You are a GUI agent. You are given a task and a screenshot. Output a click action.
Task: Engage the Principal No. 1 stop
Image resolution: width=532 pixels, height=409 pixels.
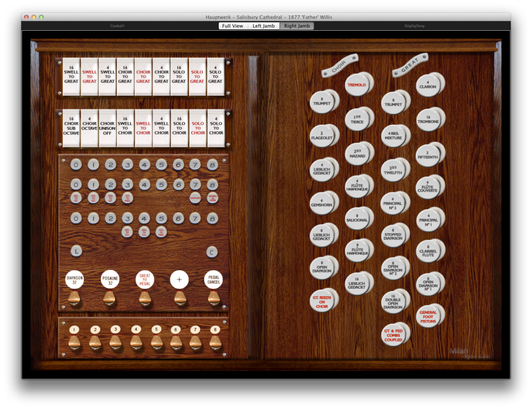pos(428,220)
